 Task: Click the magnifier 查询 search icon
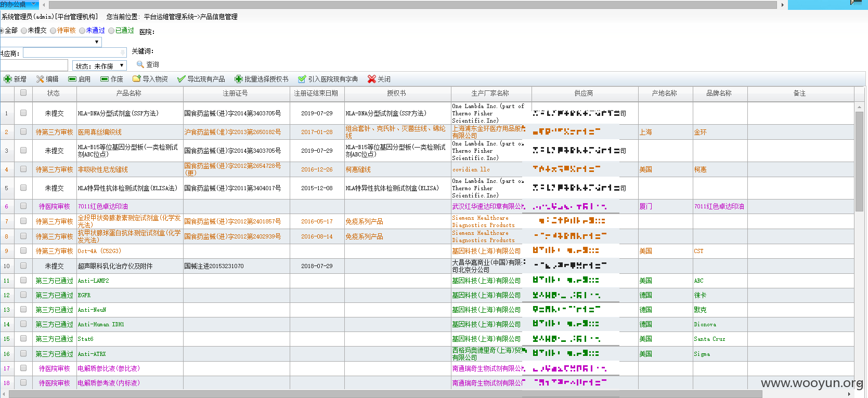coord(140,64)
